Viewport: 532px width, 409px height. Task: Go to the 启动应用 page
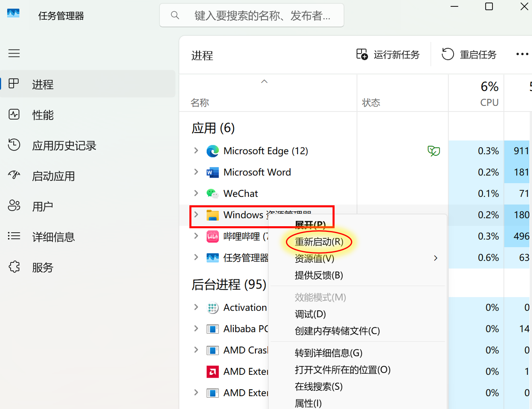click(x=88, y=176)
